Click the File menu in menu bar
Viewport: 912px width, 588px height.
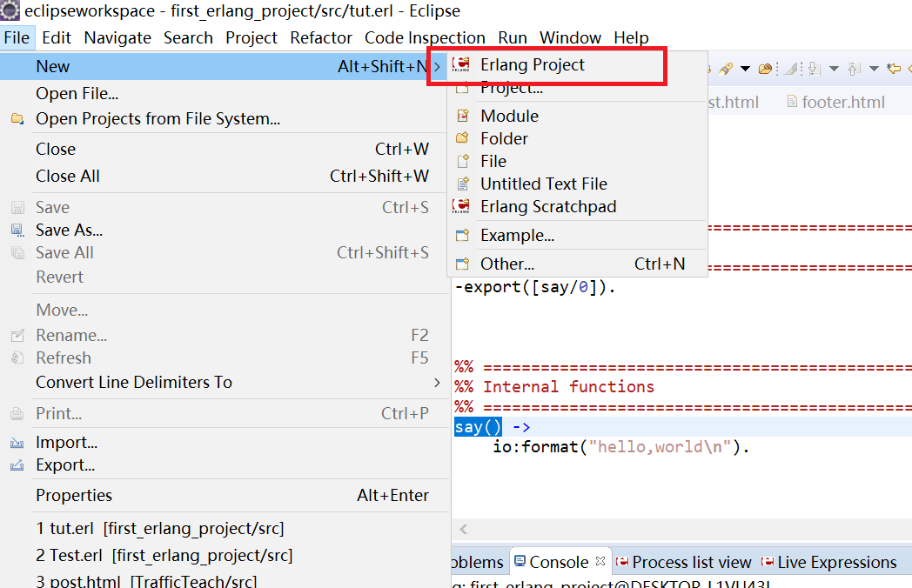(x=17, y=37)
